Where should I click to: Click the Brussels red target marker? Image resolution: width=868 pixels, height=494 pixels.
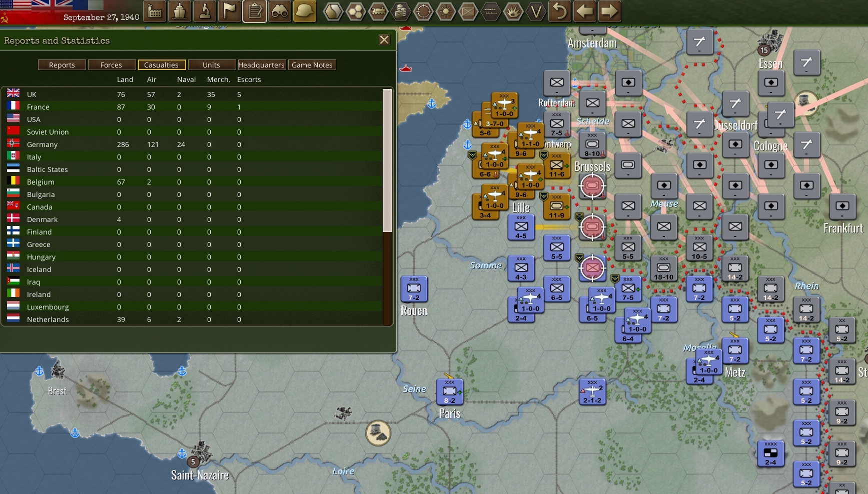click(592, 186)
